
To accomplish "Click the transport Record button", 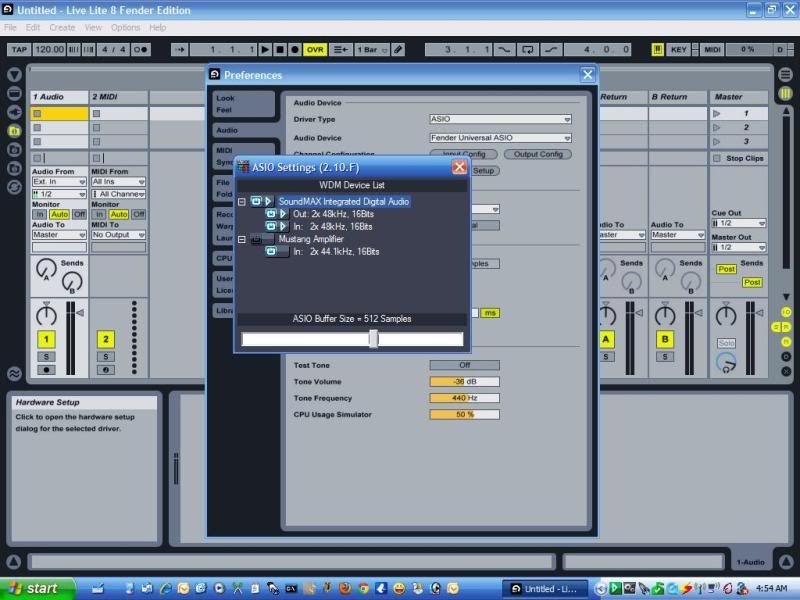I will tap(296, 49).
